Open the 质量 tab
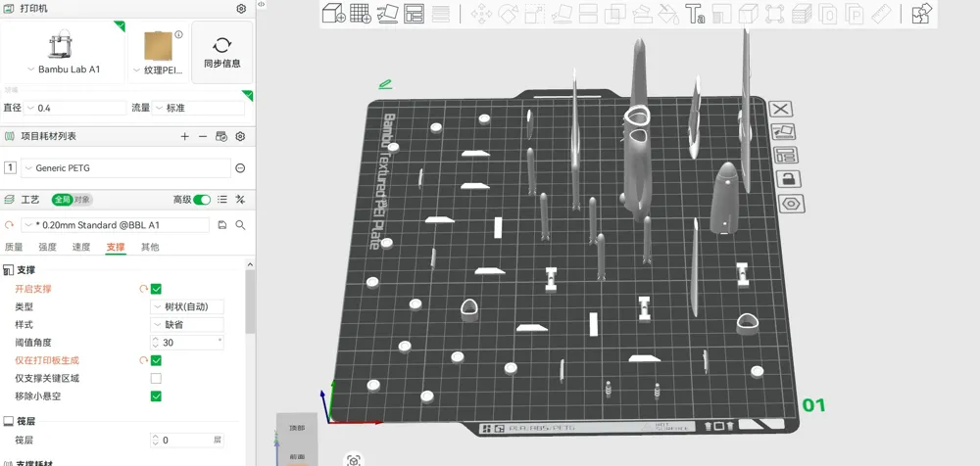Image resolution: width=980 pixels, height=466 pixels. pyautogui.click(x=14, y=247)
